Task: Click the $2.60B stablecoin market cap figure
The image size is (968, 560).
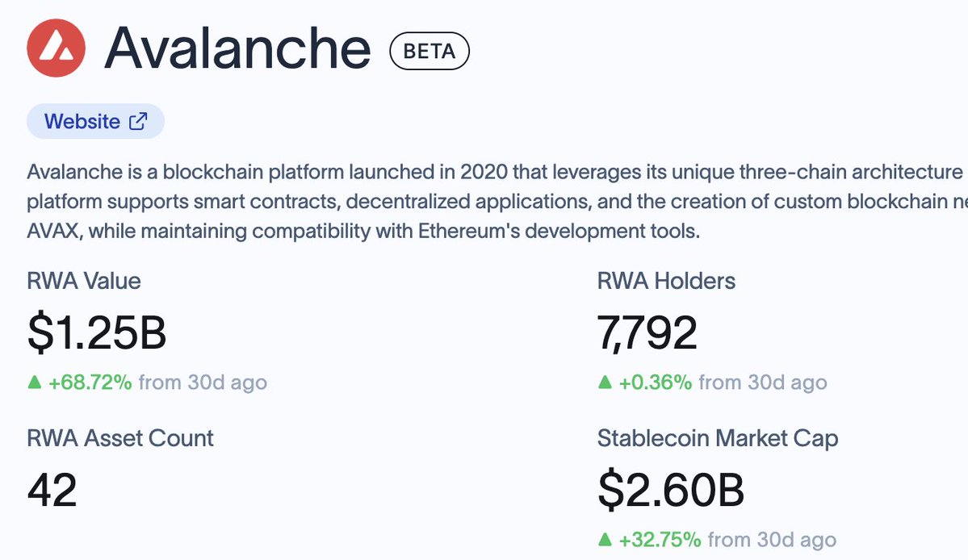Action: pyautogui.click(x=671, y=490)
